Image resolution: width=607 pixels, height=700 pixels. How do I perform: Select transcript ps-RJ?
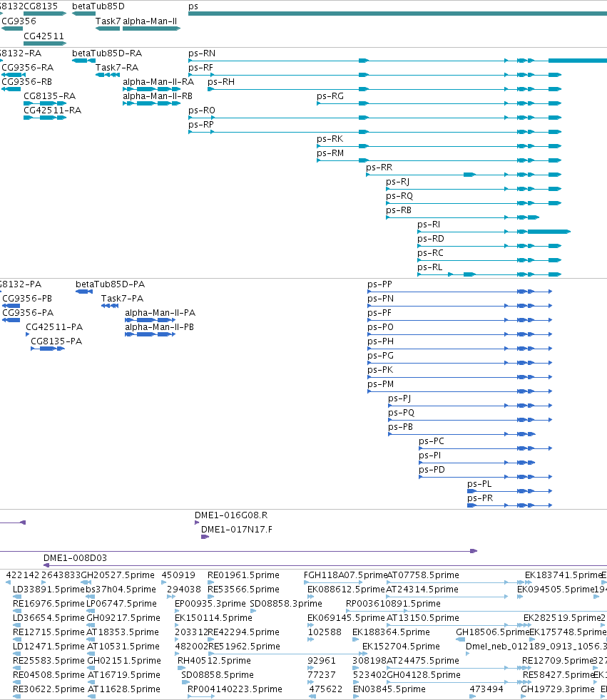pos(397,182)
